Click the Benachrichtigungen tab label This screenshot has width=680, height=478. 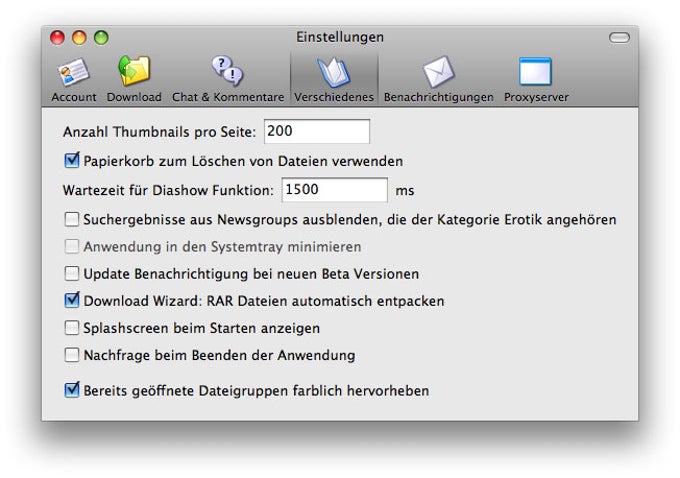[439, 97]
